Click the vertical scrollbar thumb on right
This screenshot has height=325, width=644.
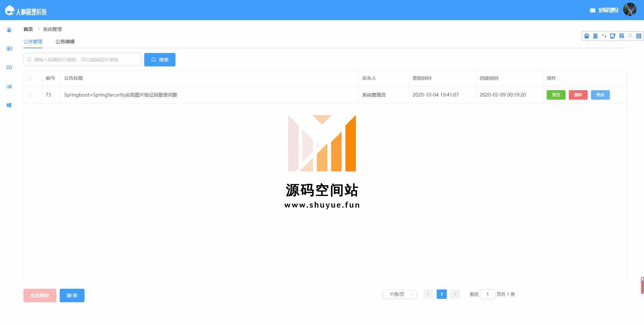(642, 285)
